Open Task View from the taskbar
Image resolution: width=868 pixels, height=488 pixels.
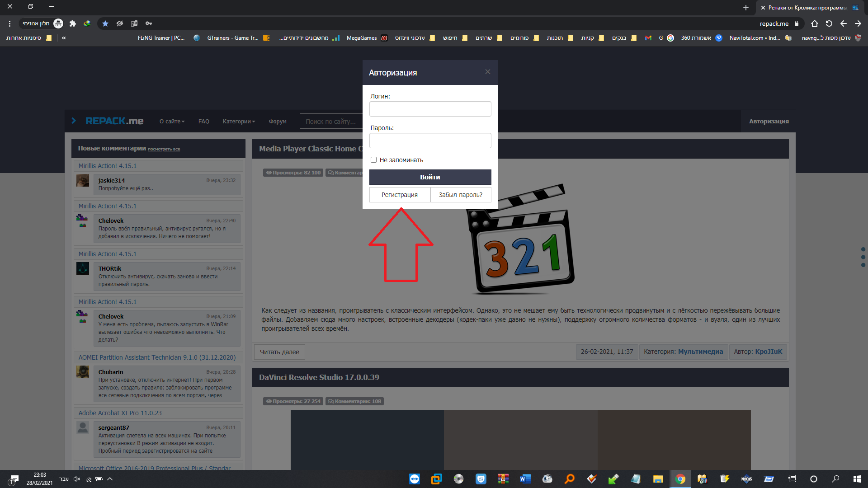point(792,479)
